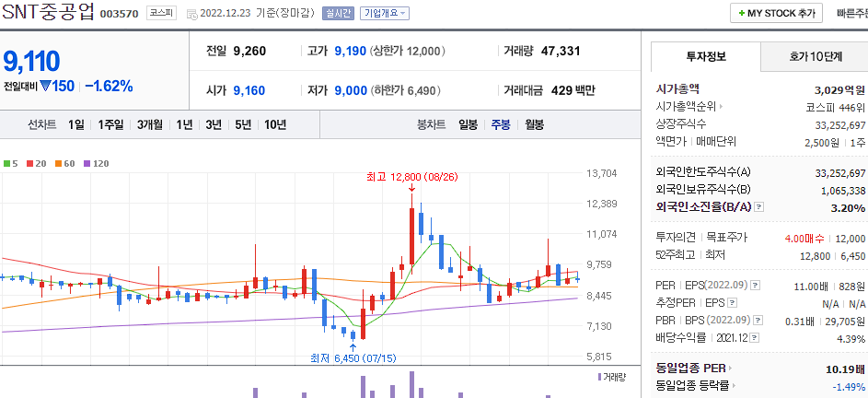Click the 실시간 real-time button
This screenshot has width=868, height=398.
click(x=338, y=13)
